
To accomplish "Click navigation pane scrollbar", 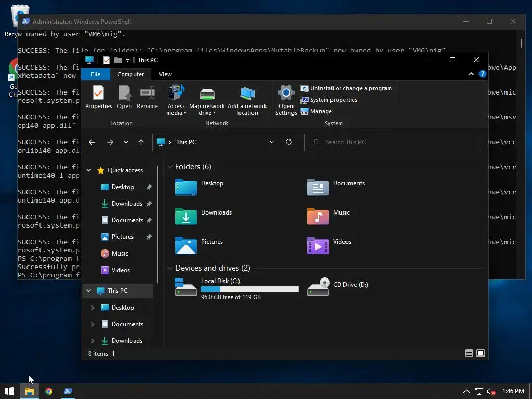I will tap(158, 224).
